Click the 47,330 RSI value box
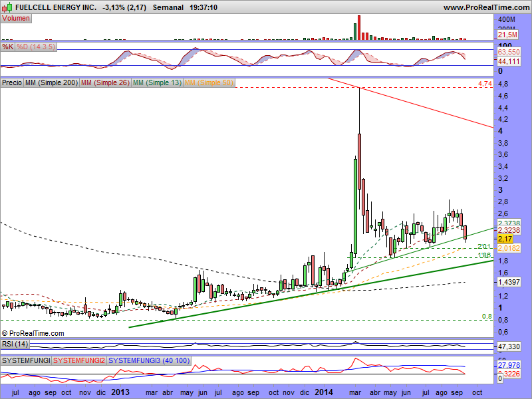 [509, 346]
